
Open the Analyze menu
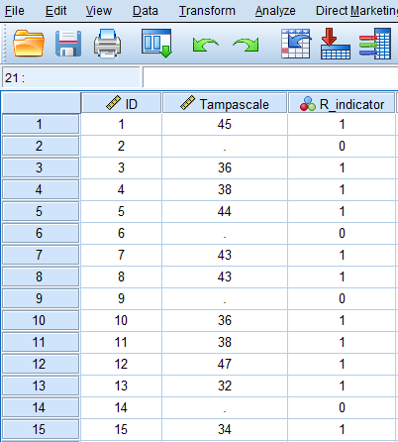[275, 11]
